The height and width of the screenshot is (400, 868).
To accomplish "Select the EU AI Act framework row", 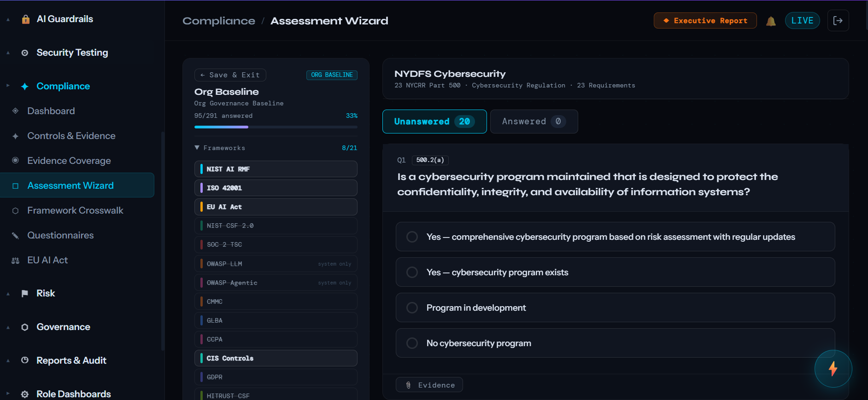I will pyautogui.click(x=276, y=207).
